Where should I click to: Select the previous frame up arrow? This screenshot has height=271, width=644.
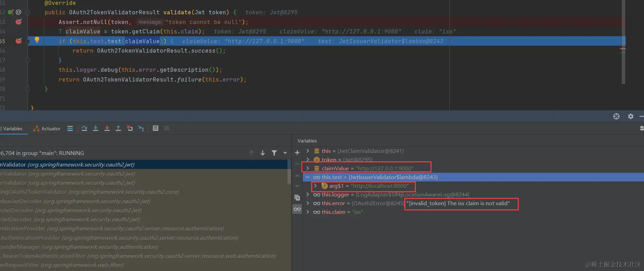point(252,153)
